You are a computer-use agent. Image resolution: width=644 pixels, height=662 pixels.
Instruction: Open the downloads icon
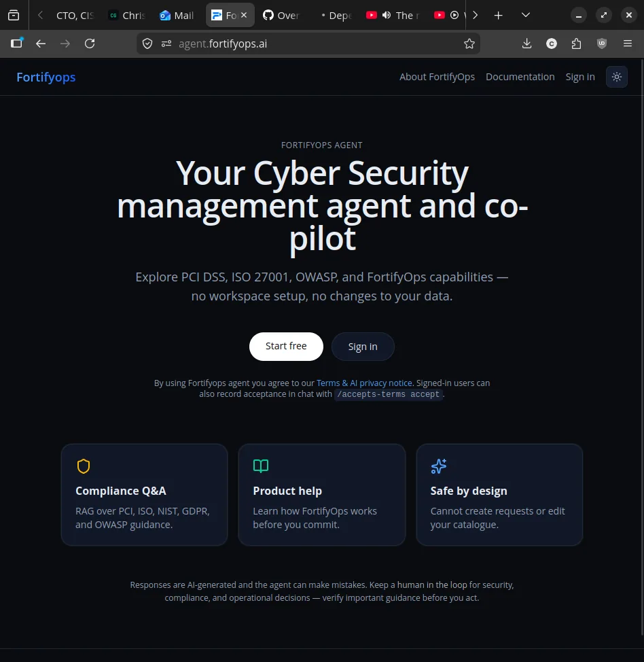click(x=526, y=43)
